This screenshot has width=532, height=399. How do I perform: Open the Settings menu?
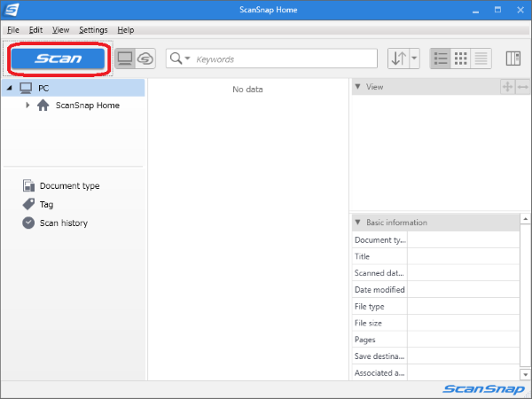[x=93, y=30]
